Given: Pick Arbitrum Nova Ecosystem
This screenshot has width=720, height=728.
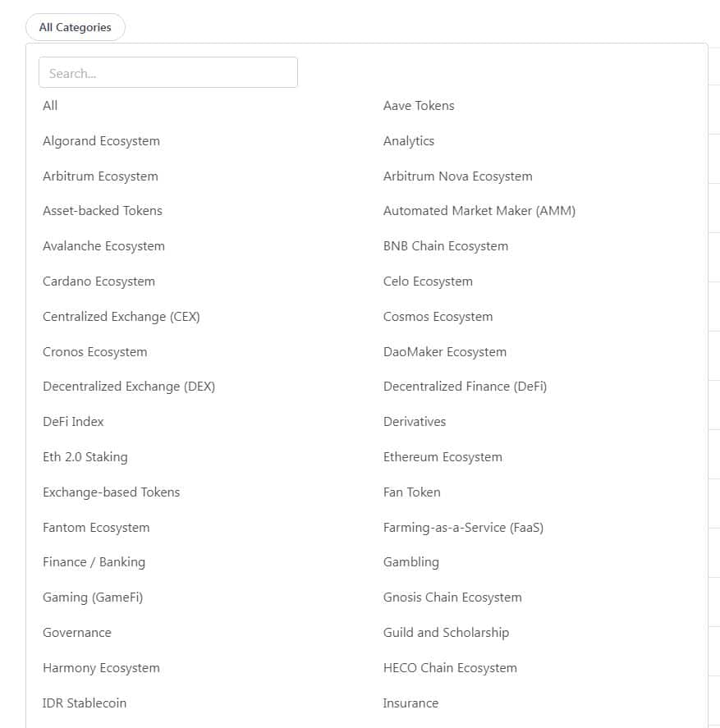Looking at the screenshot, I should tap(457, 176).
